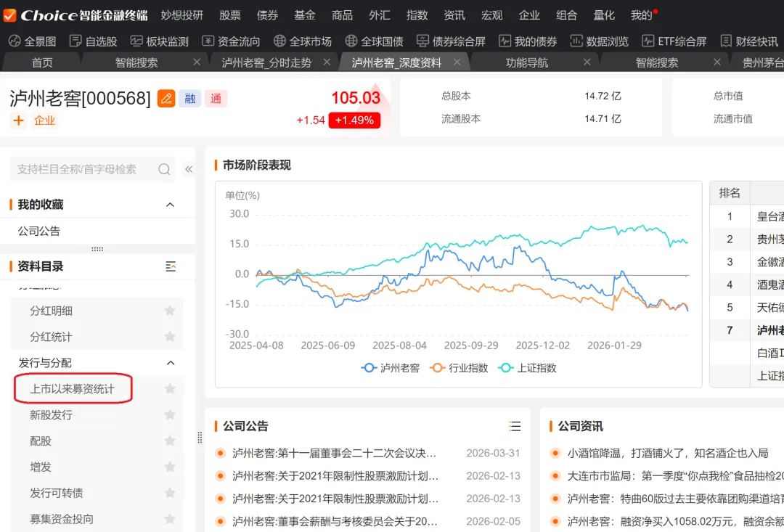Screen dimensions: 784x532
Task: Open 我的 menu
Action: (642, 15)
